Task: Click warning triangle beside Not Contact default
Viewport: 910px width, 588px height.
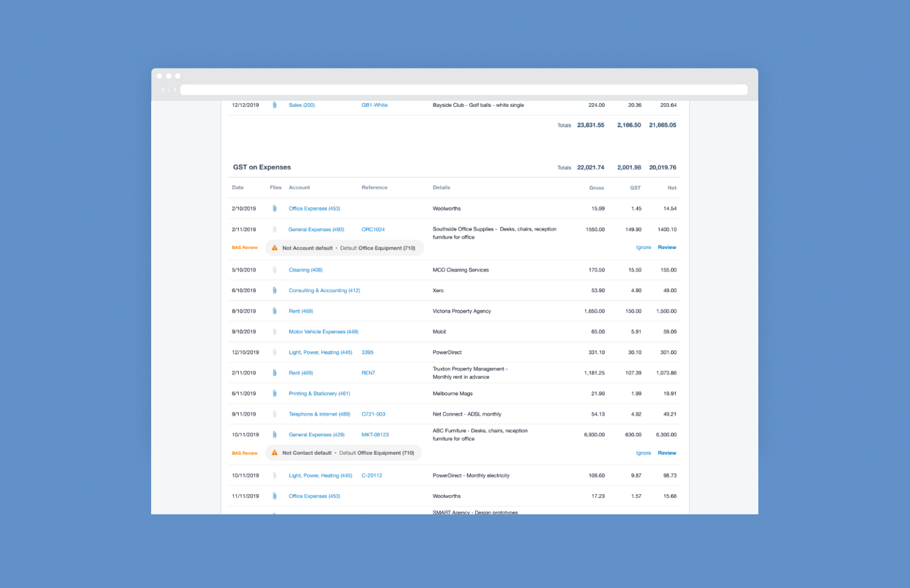Action: (x=274, y=453)
